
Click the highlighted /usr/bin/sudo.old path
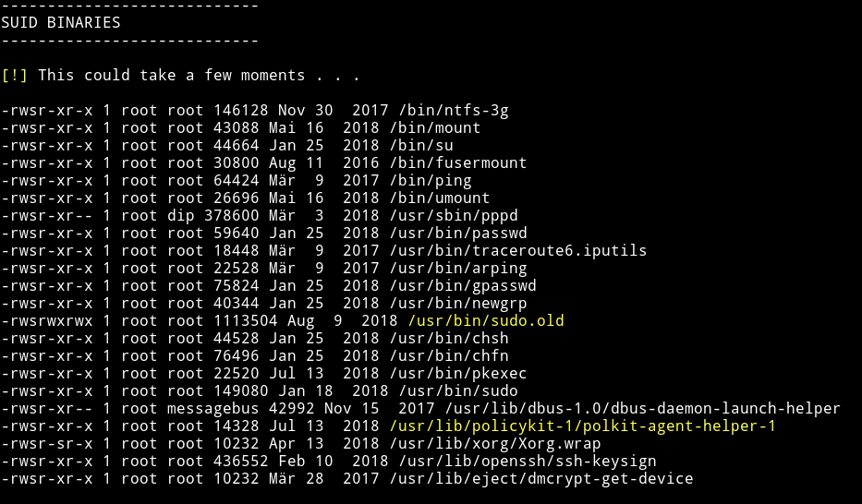pyautogui.click(x=486, y=320)
